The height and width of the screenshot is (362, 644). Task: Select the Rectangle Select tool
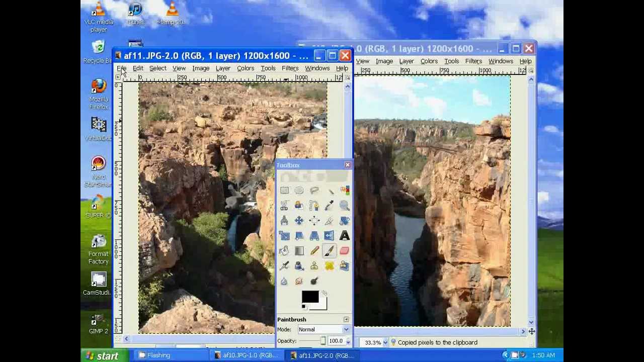point(284,191)
